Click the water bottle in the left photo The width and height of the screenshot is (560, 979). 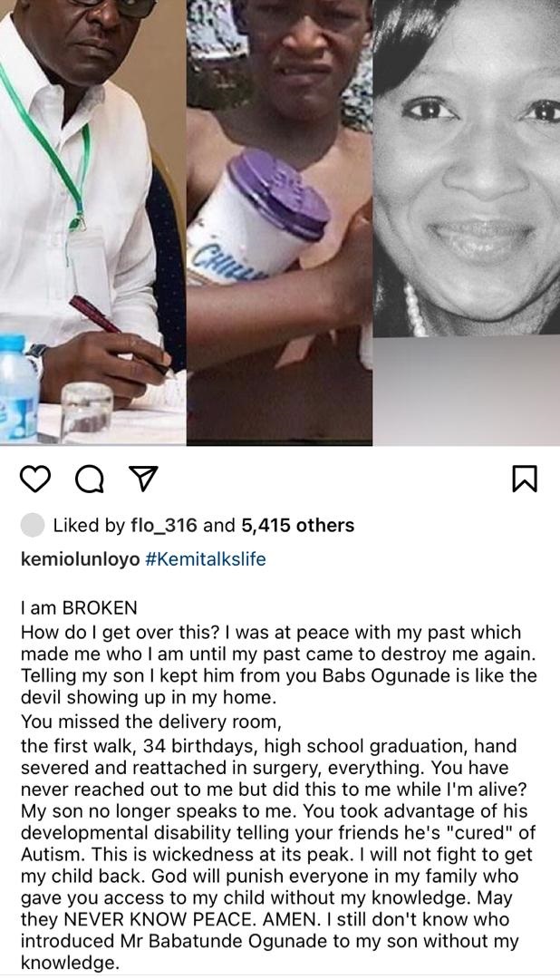[18, 390]
